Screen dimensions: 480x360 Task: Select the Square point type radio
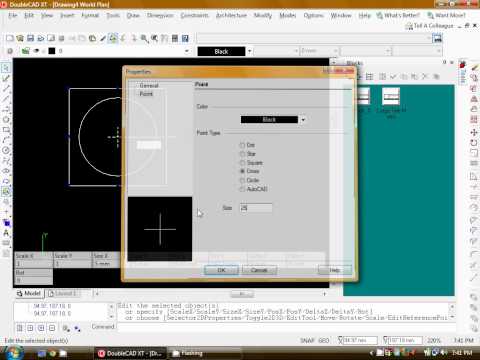(242, 163)
